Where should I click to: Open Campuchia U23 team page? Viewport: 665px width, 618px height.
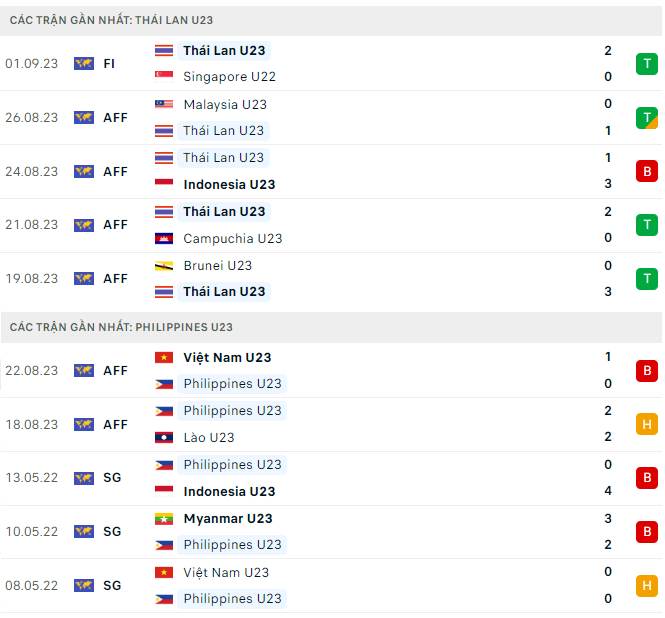point(232,238)
